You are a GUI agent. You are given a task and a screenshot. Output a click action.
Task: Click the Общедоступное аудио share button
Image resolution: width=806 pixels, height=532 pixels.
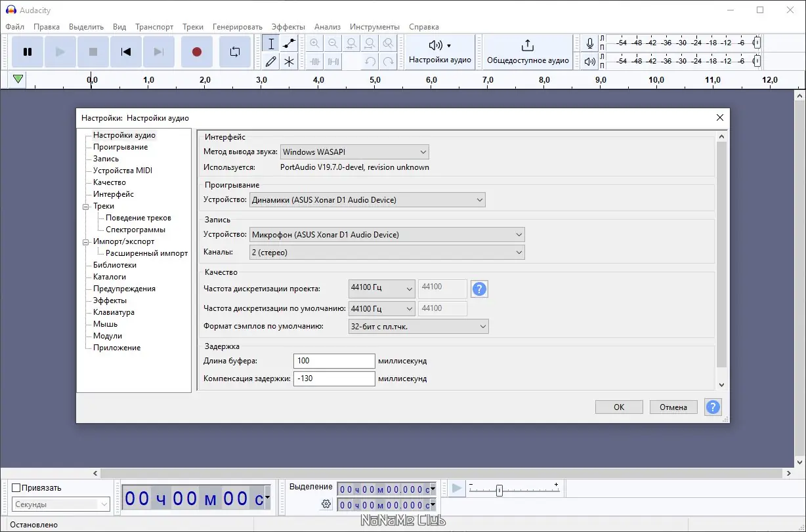click(528, 52)
